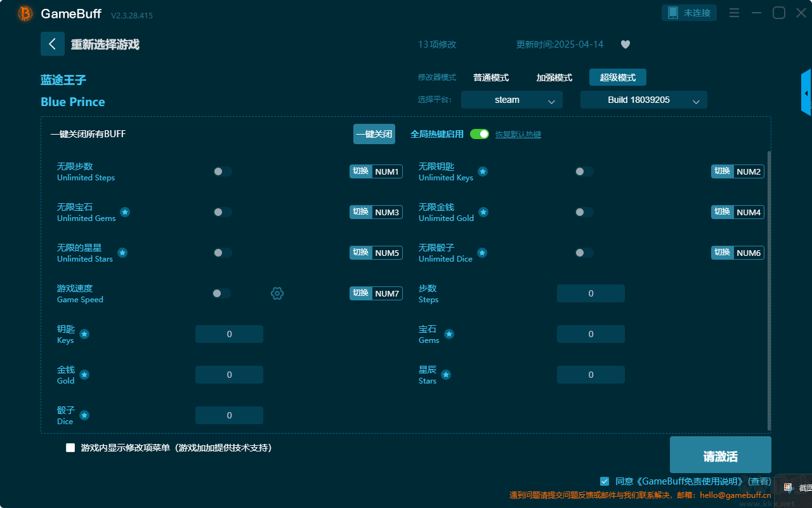The width and height of the screenshot is (812, 508).
Task: Open Game Speed gear settings
Action: coord(277,293)
